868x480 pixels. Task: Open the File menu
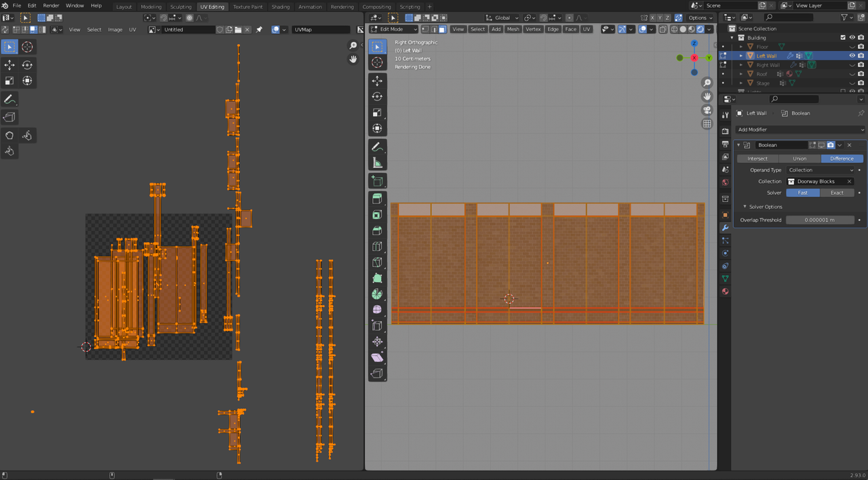16,5
